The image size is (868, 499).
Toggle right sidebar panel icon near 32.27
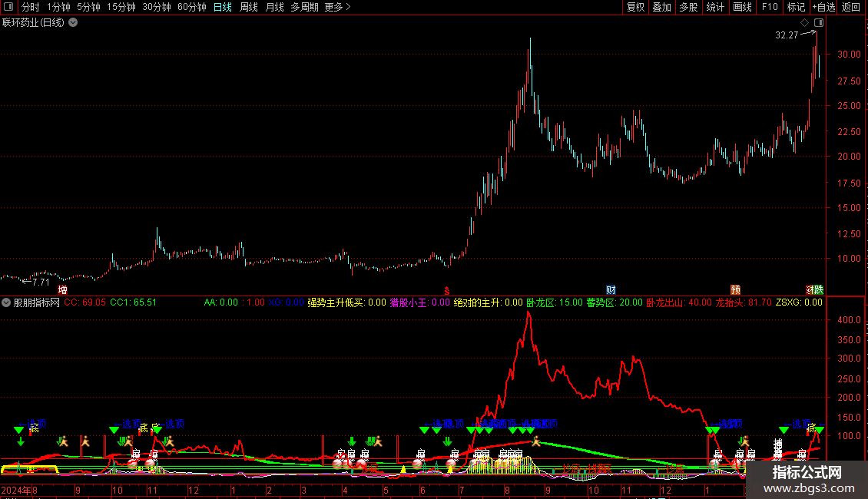point(819,23)
